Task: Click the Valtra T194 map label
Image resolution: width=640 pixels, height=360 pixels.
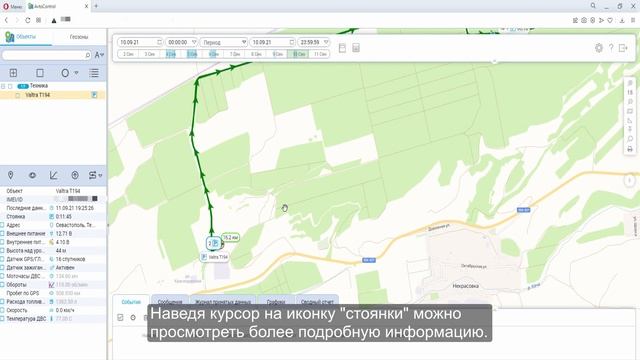Action: pos(215,257)
